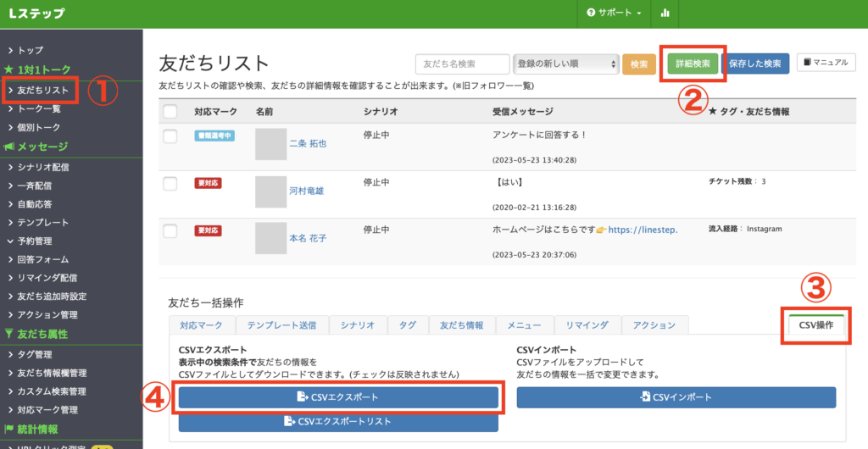Image resolution: width=868 pixels, height=449 pixels.
Task: Open the サポート dropdown menu
Action: tap(614, 14)
